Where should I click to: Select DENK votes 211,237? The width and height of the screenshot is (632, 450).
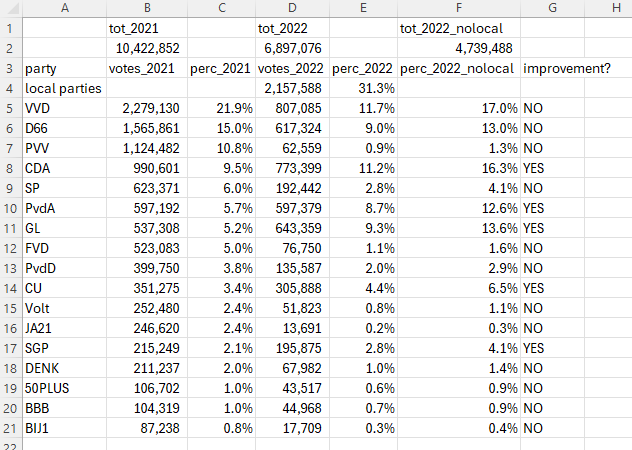(x=147, y=369)
